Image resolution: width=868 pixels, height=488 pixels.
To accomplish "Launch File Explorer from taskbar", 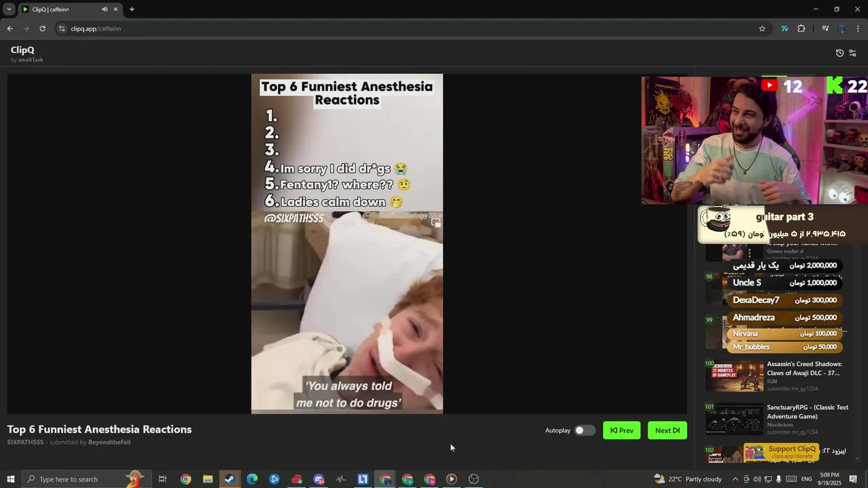I will point(208,479).
